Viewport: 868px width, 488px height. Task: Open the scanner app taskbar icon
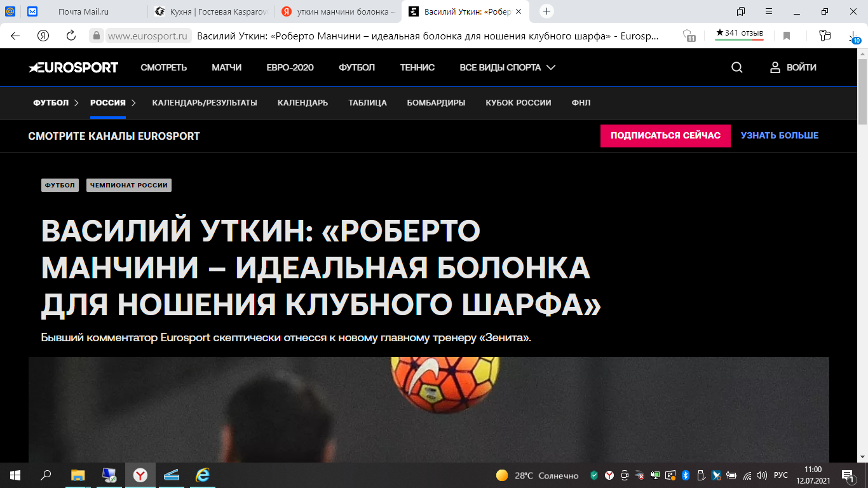pyautogui.click(x=172, y=475)
